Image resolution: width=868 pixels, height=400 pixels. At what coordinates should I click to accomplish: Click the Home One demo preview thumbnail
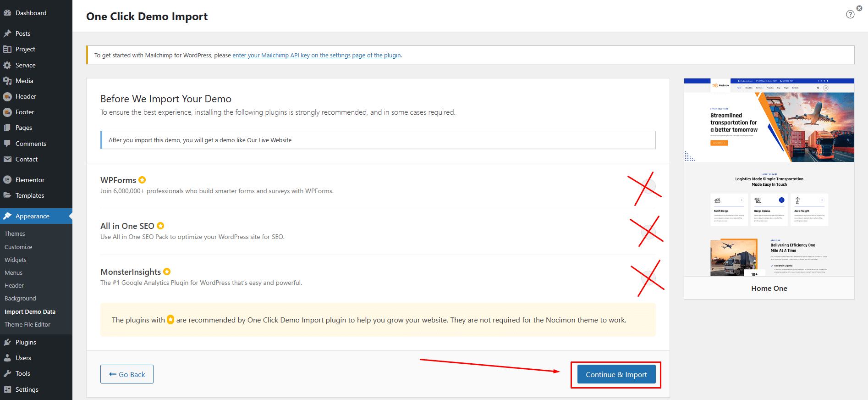click(769, 177)
